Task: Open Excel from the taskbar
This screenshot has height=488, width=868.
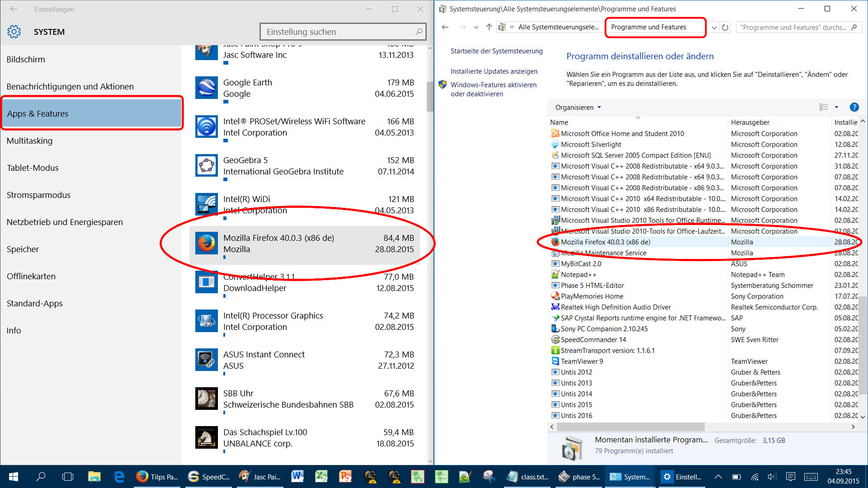Action: tap(321, 476)
